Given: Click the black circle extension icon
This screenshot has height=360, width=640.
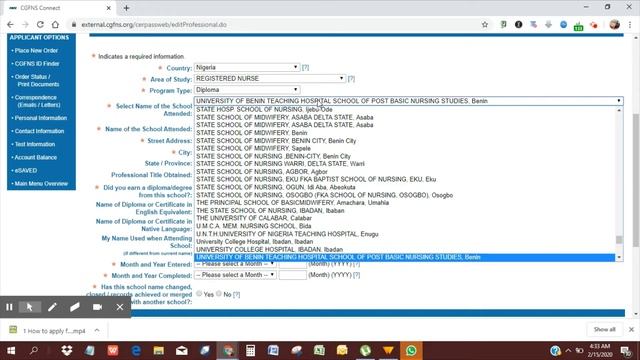Looking at the screenshot, I should click(x=518, y=24).
